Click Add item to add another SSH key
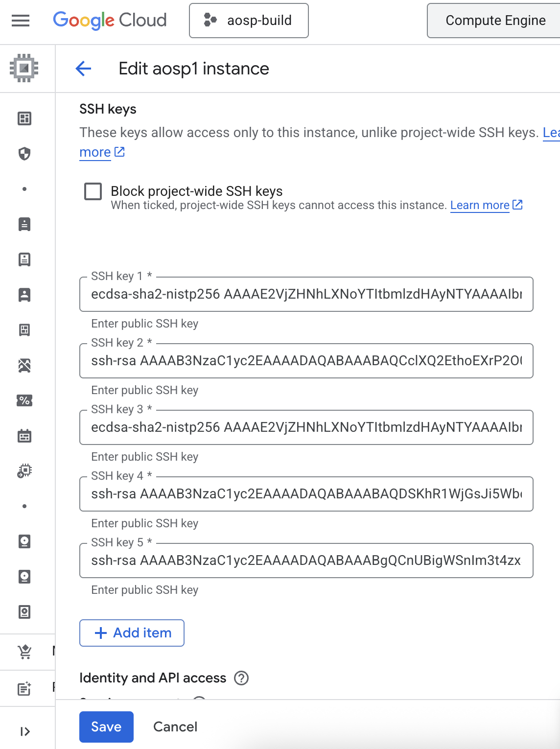This screenshot has width=560, height=749. (131, 633)
